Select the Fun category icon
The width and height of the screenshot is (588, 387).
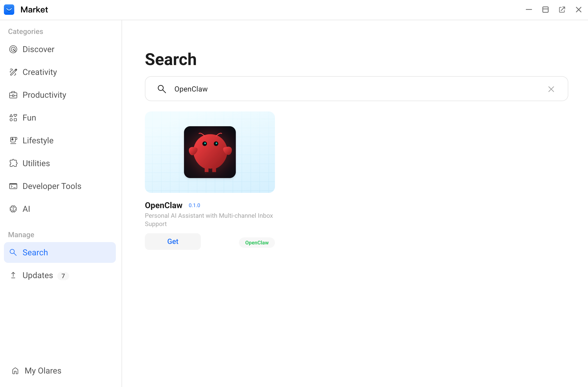click(13, 117)
